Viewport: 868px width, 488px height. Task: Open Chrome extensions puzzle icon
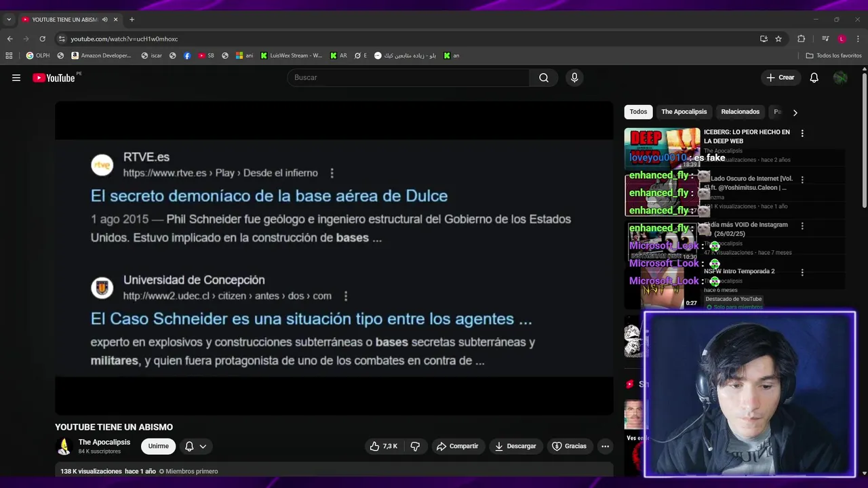(801, 39)
